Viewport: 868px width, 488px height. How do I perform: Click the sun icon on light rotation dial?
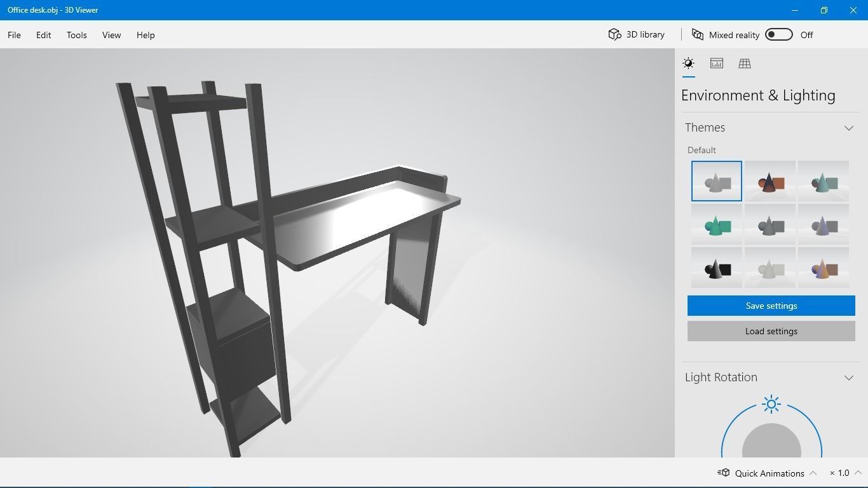point(771,404)
